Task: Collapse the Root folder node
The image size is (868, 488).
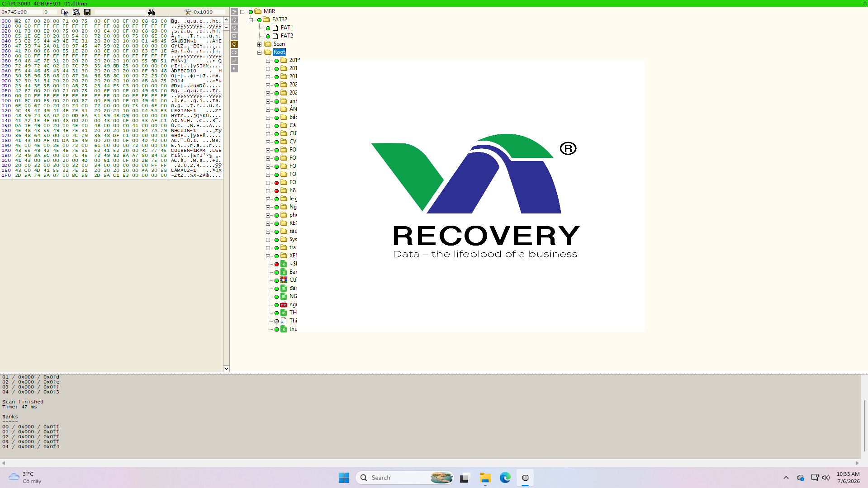Action: click(260, 52)
